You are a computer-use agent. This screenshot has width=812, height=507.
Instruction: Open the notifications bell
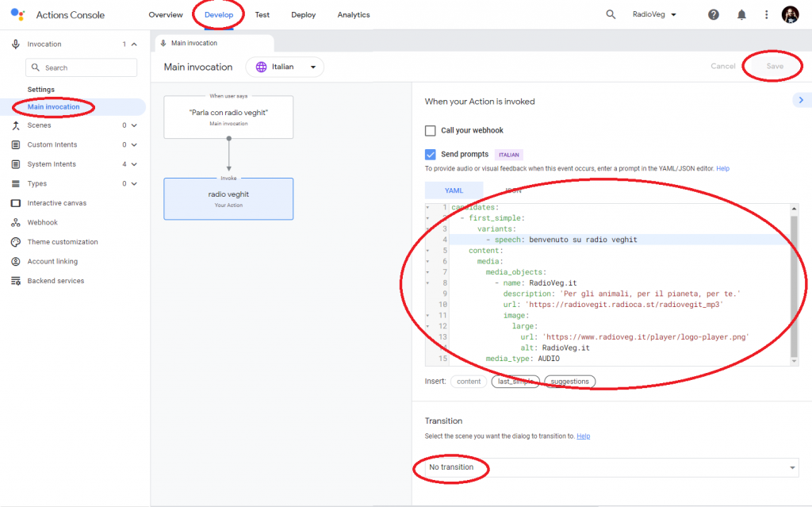coord(741,15)
